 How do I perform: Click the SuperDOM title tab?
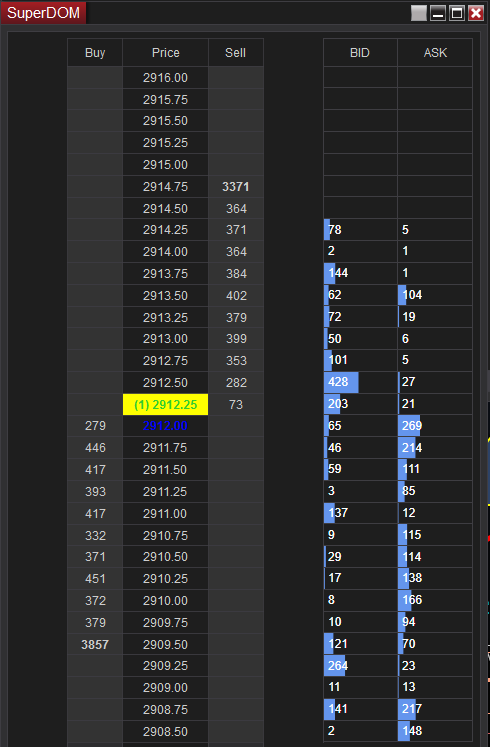click(x=43, y=12)
